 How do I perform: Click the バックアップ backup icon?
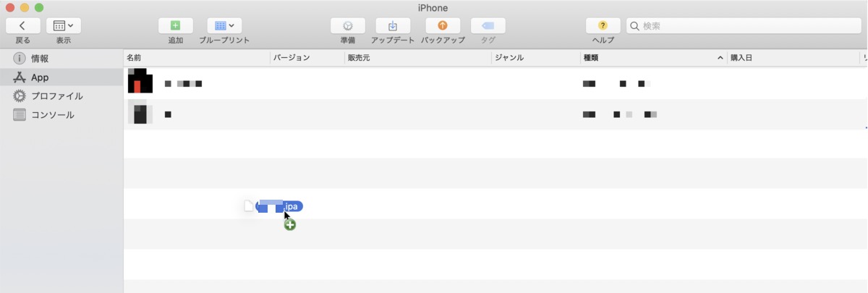(x=443, y=26)
